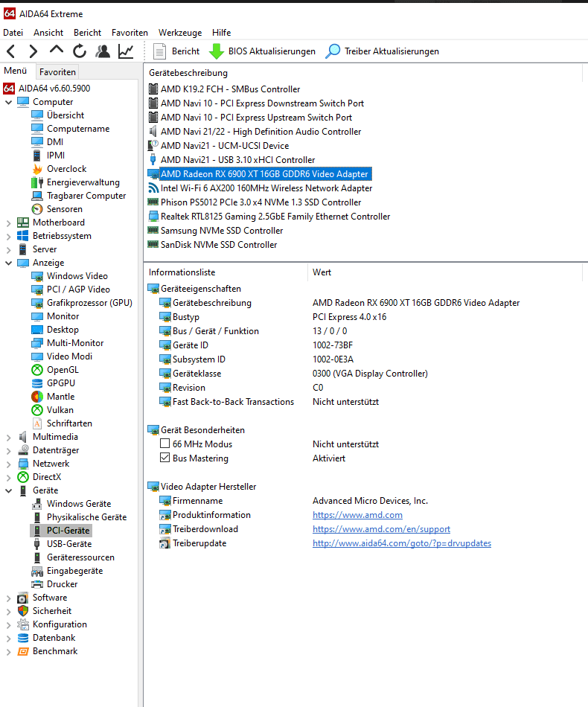Open the https://www.amd.com link
588x707 pixels.
click(x=357, y=515)
